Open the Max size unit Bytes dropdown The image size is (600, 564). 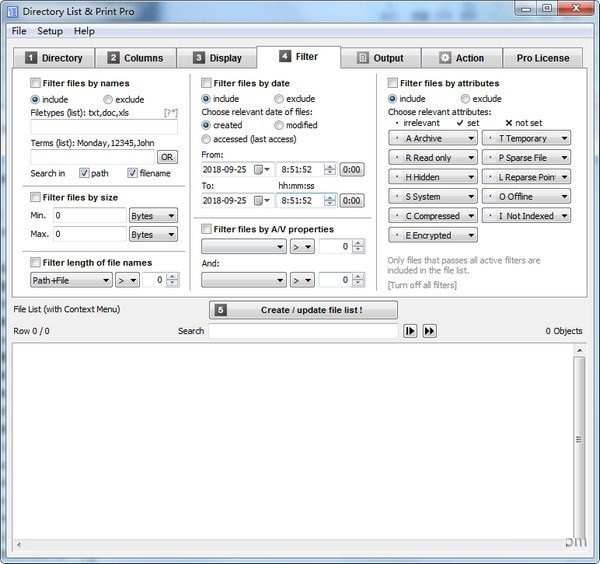(x=153, y=235)
